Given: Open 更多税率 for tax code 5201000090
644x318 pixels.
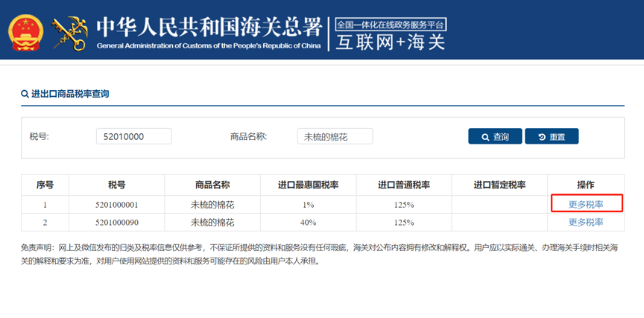Looking at the screenshot, I should click(586, 222).
